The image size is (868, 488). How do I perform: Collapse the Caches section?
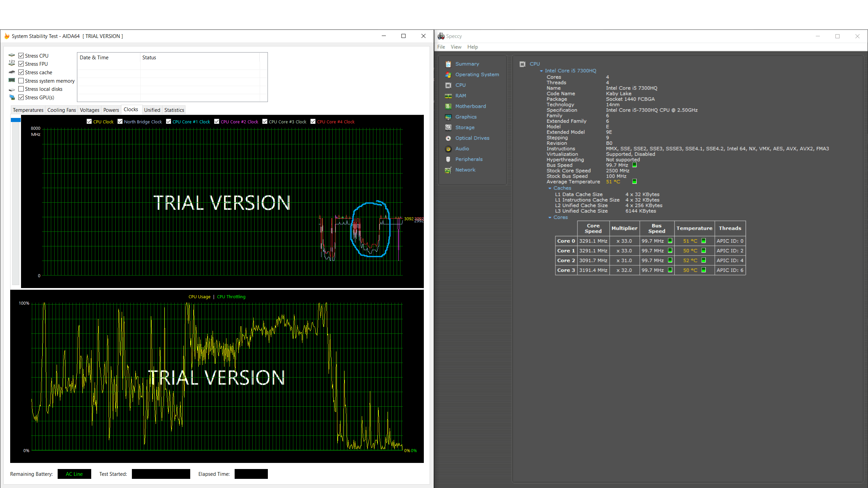point(550,188)
